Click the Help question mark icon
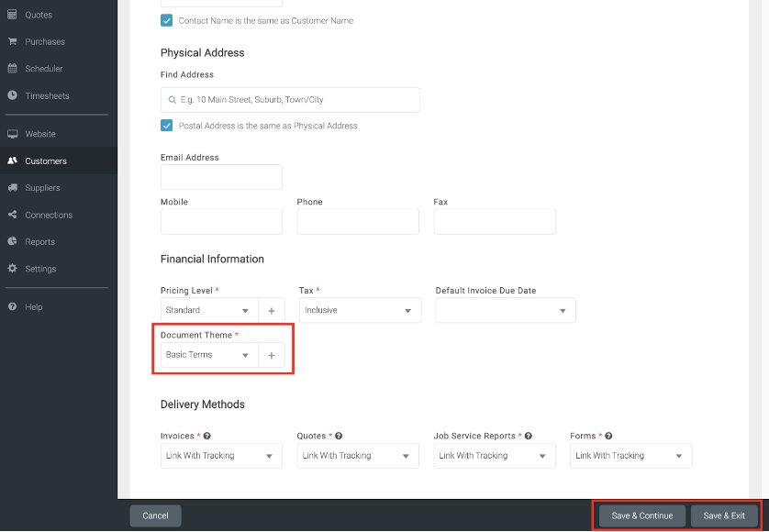The width and height of the screenshot is (769, 532). [12, 306]
